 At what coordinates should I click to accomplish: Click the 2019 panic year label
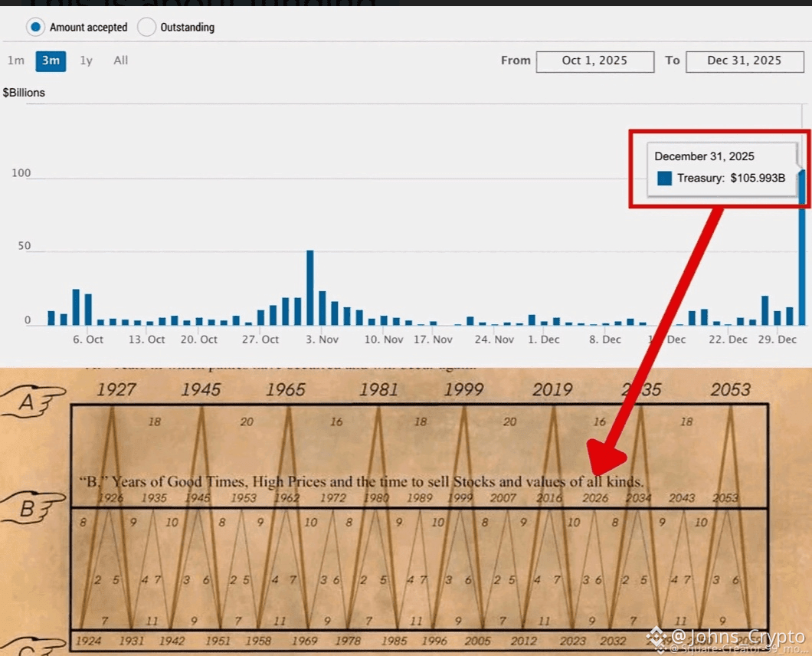pyautogui.click(x=552, y=389)
